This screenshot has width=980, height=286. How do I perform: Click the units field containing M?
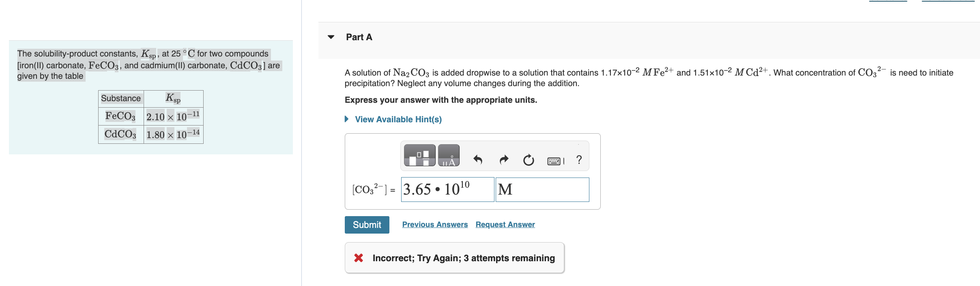point(542,189)
